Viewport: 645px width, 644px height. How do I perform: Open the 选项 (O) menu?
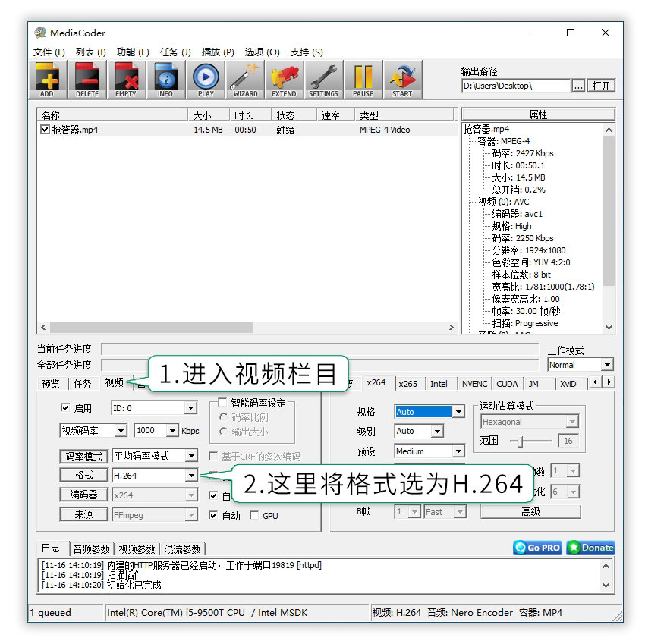point(262,52)
